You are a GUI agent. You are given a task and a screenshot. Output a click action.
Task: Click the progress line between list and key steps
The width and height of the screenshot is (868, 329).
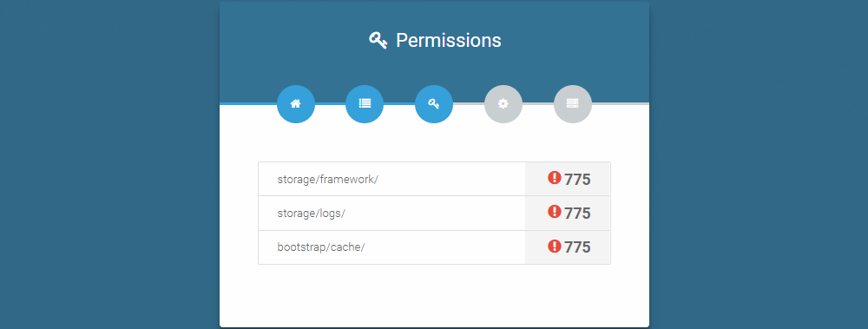[x=399, y=103]
